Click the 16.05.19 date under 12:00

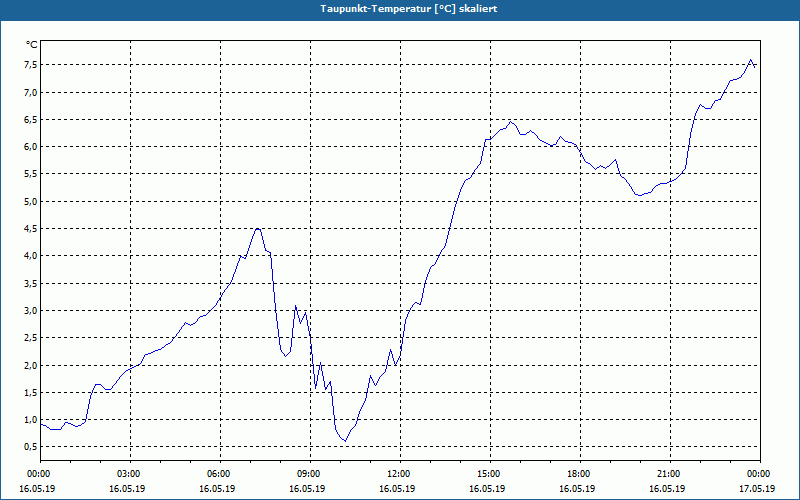tap(397, 489)
